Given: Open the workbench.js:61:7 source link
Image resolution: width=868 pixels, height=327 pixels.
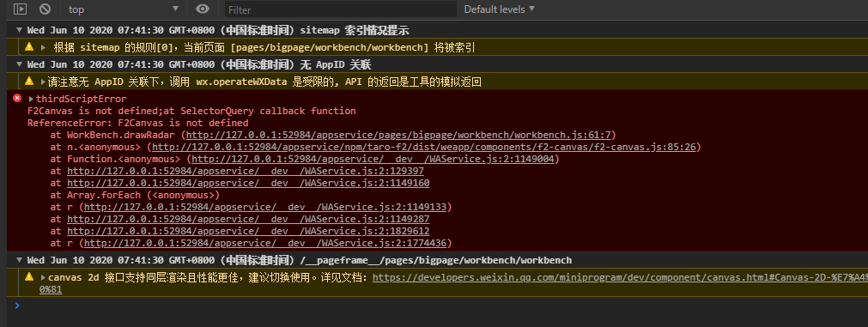Looking at the screenshot, I should click(x=398, y=135).
